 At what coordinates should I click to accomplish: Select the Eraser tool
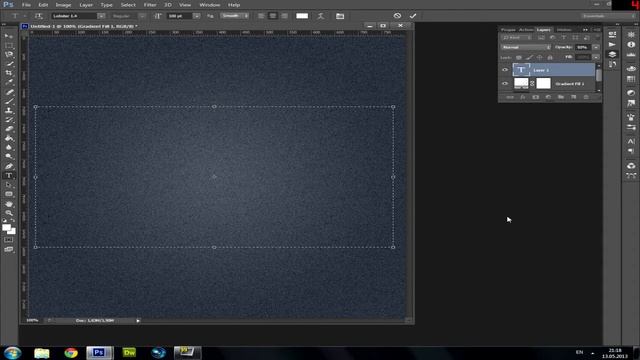point(9,129)
